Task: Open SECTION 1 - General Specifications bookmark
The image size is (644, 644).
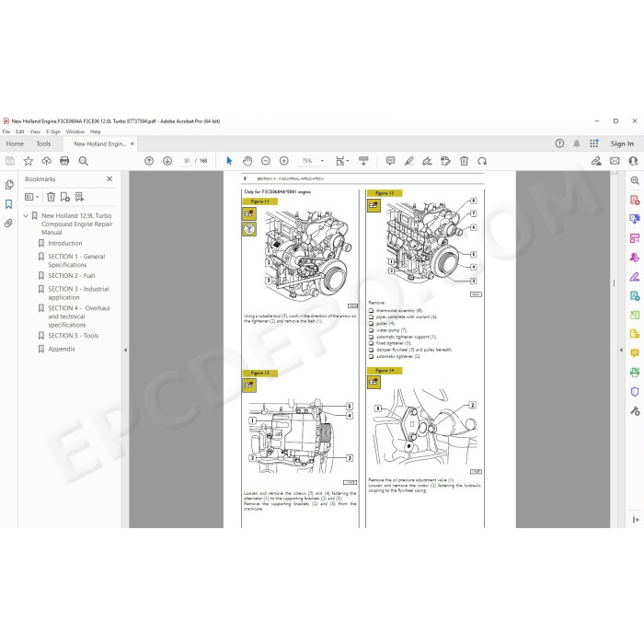Action: click(76, 260)
